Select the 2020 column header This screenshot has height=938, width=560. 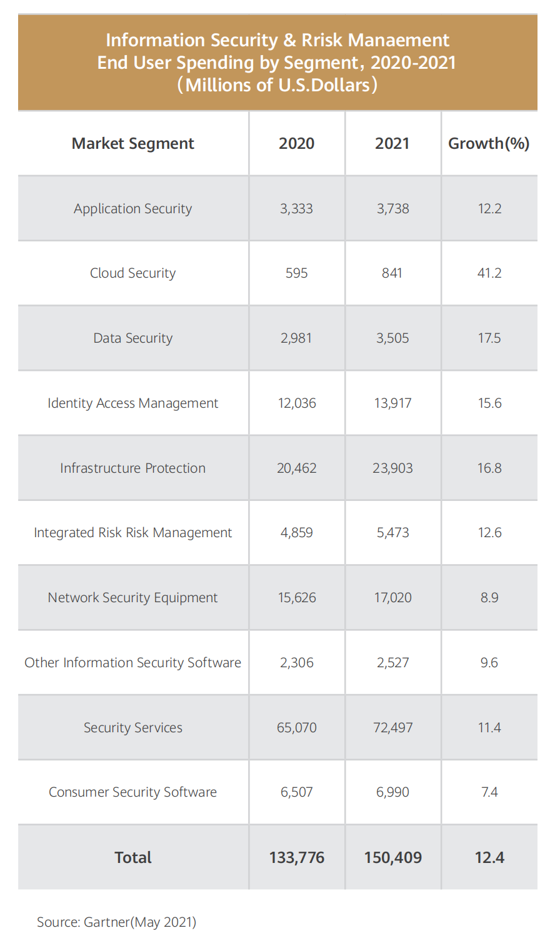(x=296, y=144)
